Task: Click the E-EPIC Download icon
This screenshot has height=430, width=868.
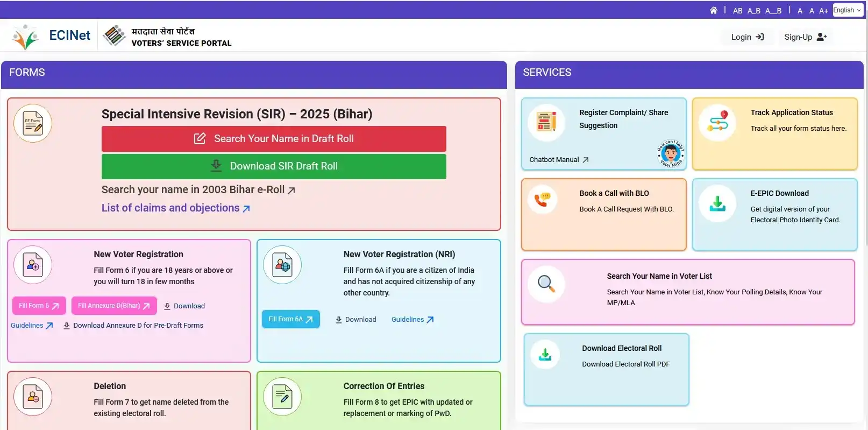Action: [717, 203]
